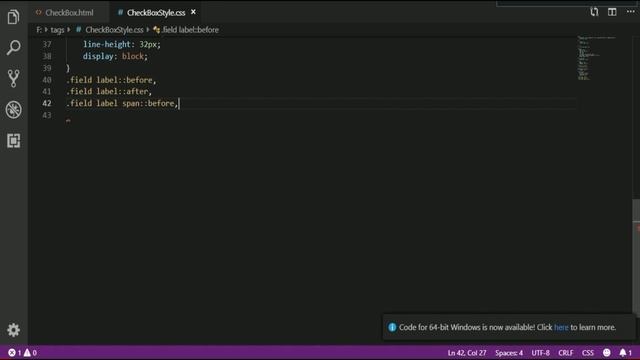Click line number 40 in gutter
Screen dimensions: 640x360
click(x=47, y=80)
